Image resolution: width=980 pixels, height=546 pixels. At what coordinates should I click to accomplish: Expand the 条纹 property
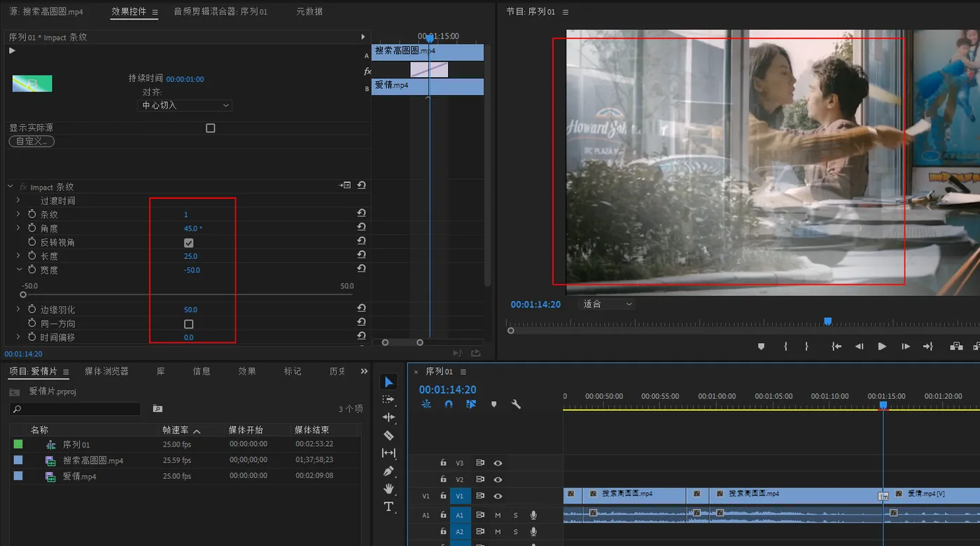[x=18, y=214]
